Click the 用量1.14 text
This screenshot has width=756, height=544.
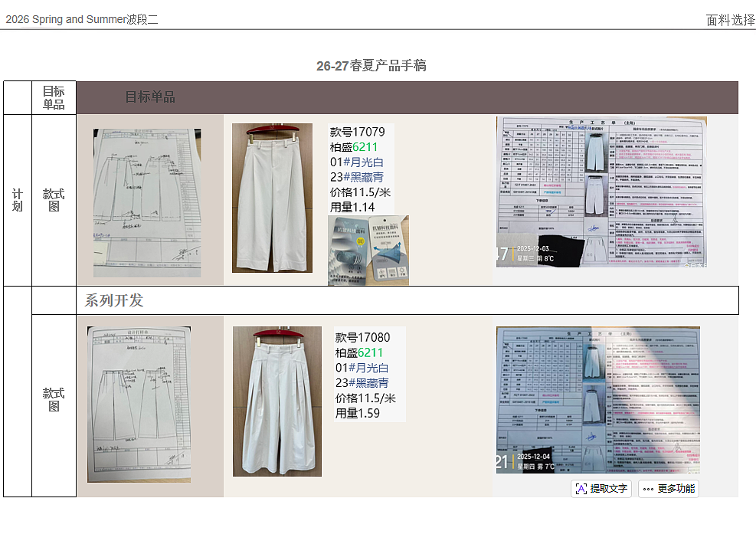[x=352, y=208]
